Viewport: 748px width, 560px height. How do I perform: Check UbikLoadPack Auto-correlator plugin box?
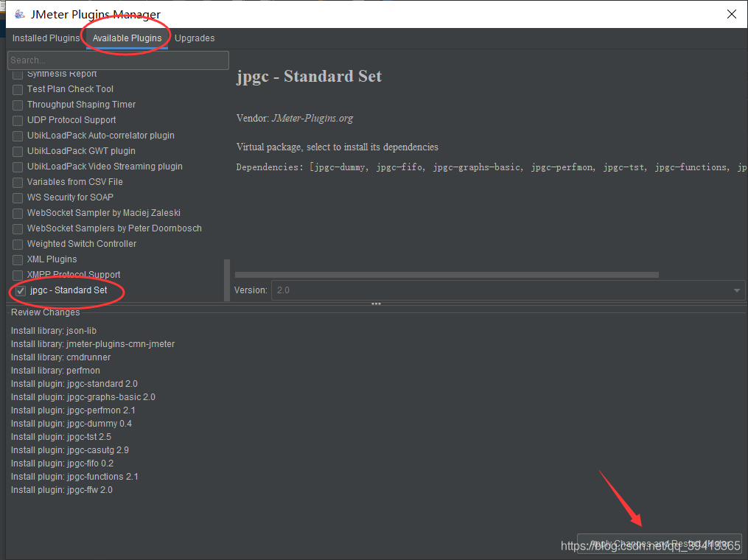[x=18, y=136]
